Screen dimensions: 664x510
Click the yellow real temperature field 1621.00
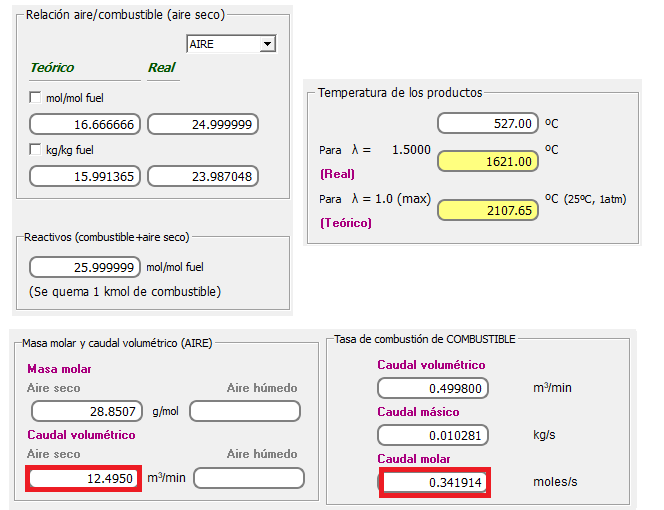pos(488,161)
